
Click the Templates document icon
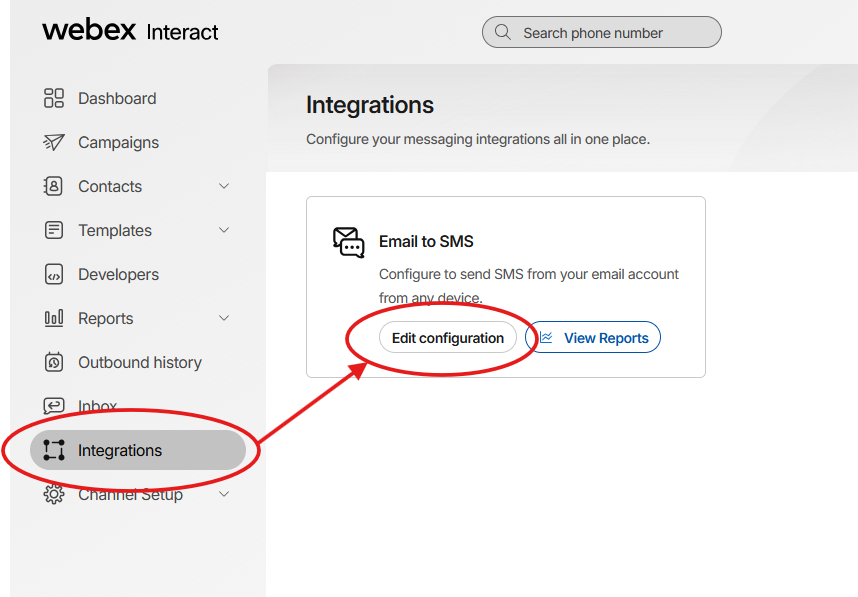point(54,230)
